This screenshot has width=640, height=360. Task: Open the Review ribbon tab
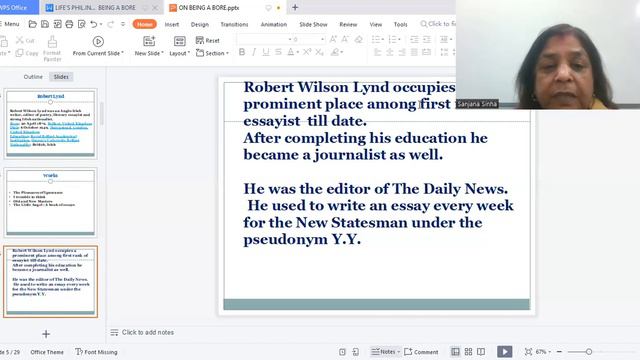348,24
